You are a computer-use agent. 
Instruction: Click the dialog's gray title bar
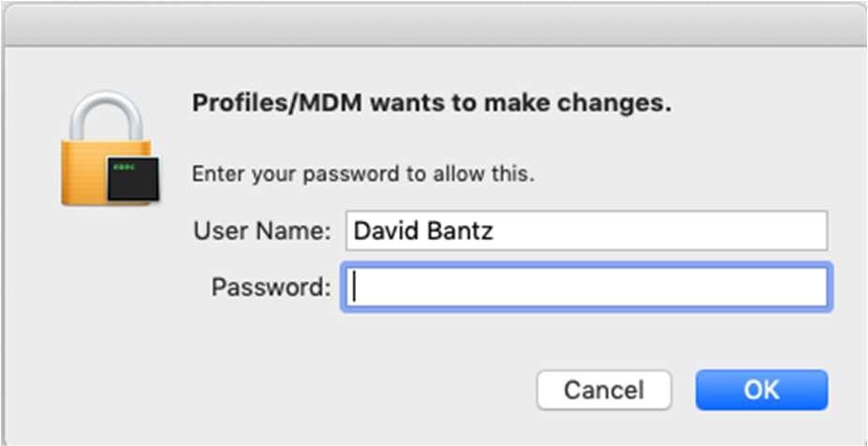pos(434,23)
